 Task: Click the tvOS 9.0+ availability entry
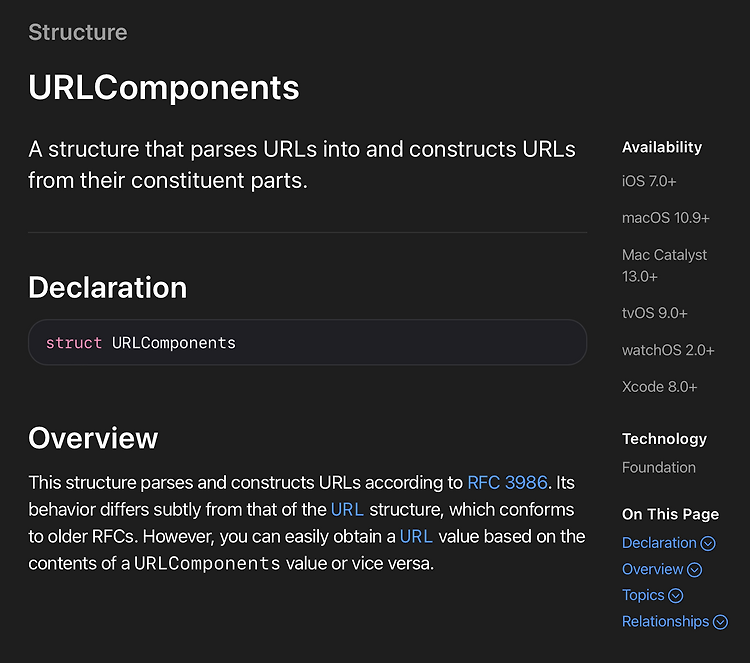pos(654,313)
